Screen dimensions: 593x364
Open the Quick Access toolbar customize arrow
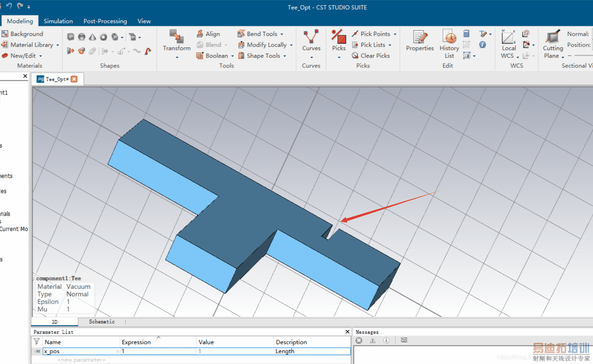[x=29, y=6]
